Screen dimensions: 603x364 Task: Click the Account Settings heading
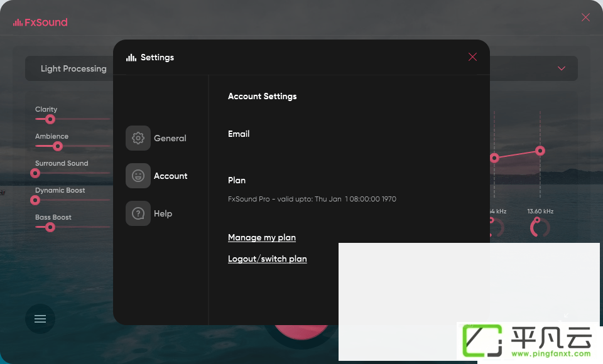pyautogui.click(x=263, y=96)
